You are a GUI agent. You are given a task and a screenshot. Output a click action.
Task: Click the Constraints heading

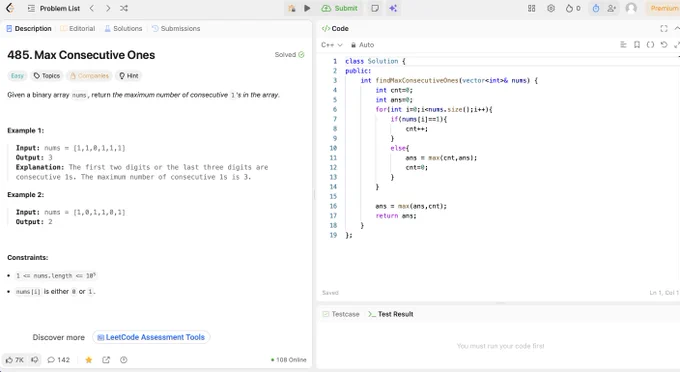pyautogui.click(x=28, y=258)
